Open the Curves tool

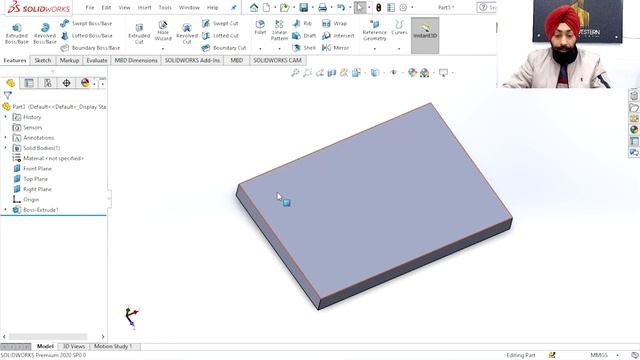(399, 27)
